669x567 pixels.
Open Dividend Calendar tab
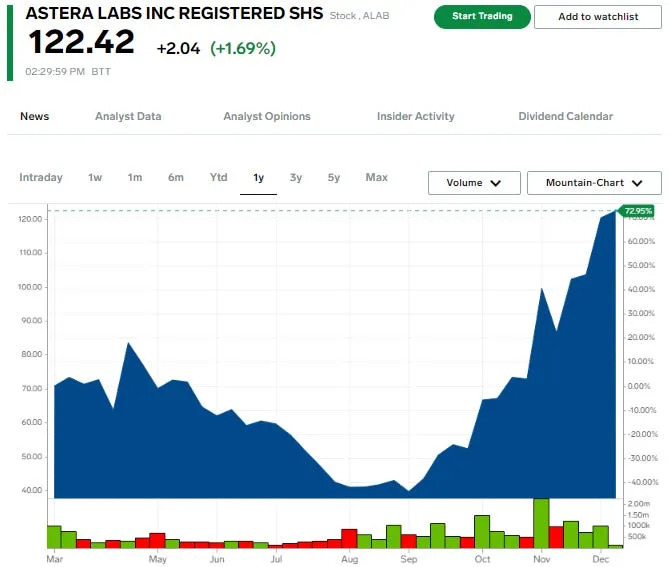click(x=565, y=116)
